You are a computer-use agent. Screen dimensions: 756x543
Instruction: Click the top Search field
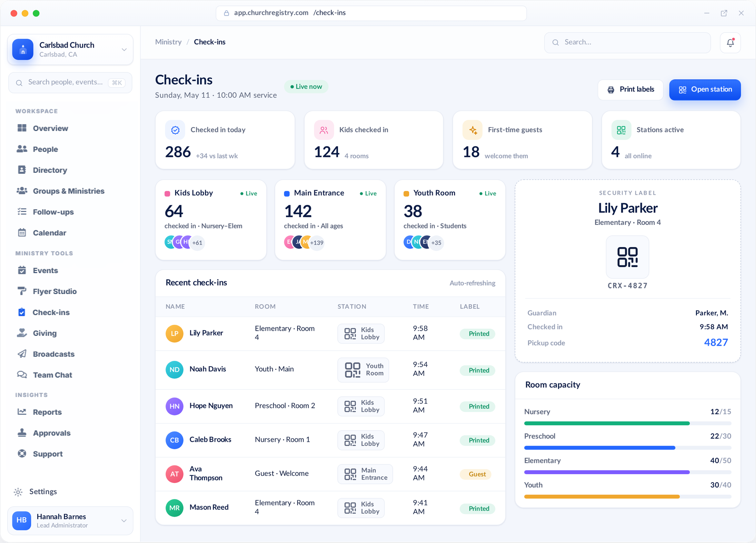coord(627,42)
